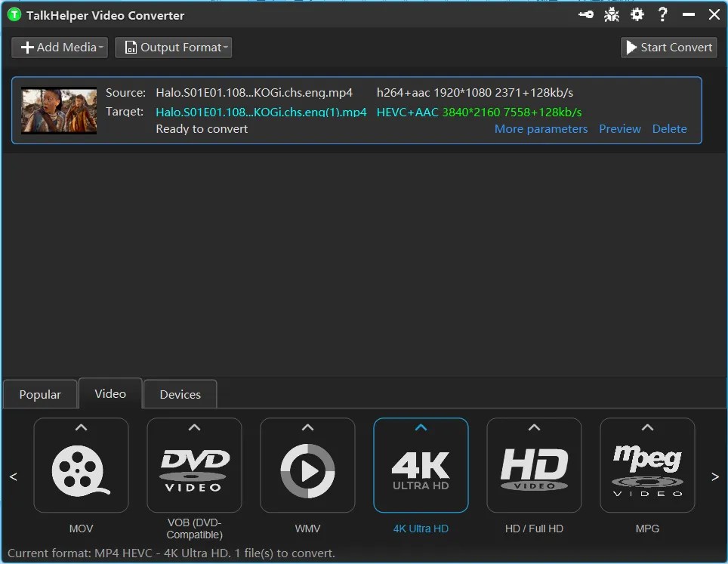Open More parameters for the Halo file
This screenshot has height=564, width=728.
[541, 128]
